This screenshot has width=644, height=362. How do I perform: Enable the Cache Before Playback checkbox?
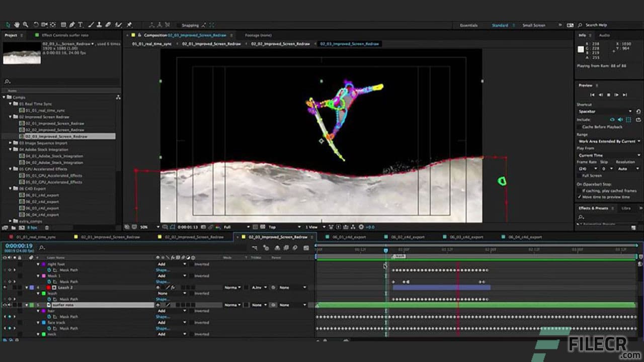pos(578,127)
